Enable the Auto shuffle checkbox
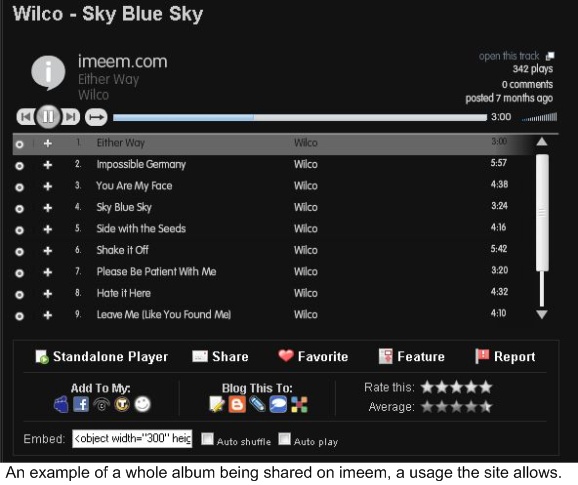 click(207, 439)
